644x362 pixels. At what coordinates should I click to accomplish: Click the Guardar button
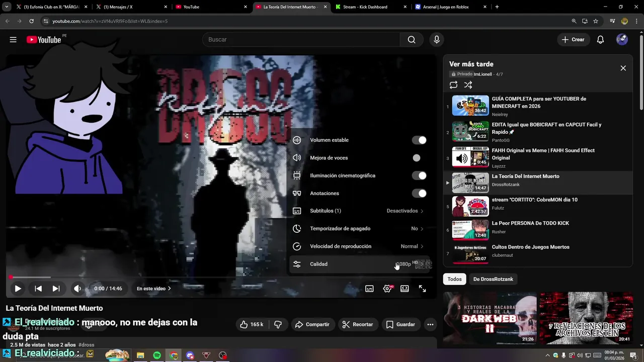click(400, 324)
